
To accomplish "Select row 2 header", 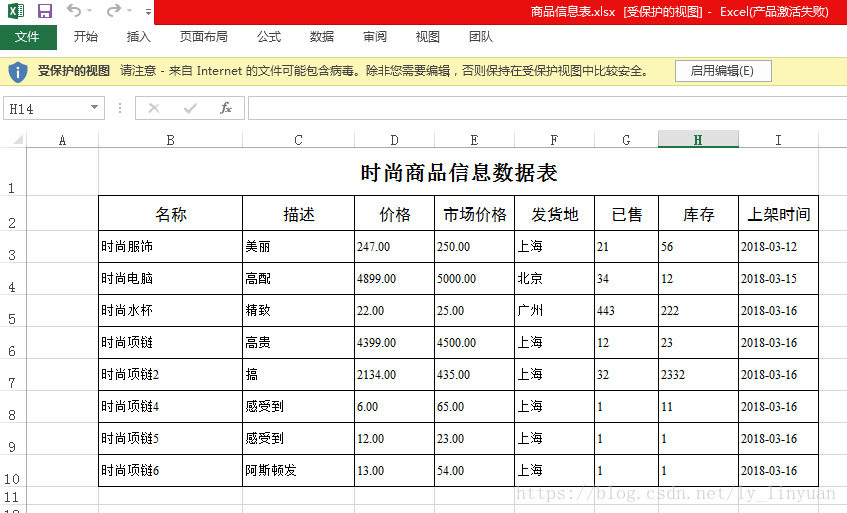I will (x=13, y=213).
